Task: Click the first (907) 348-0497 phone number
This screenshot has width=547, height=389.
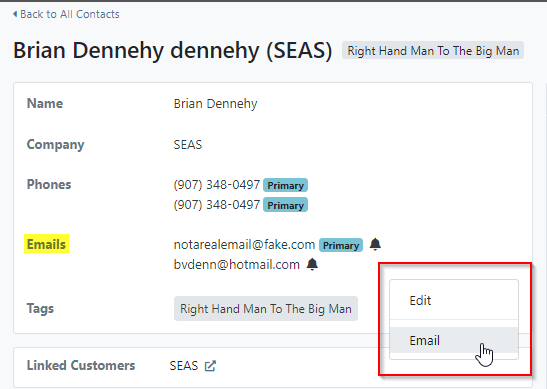Action: tap(217, 185)
